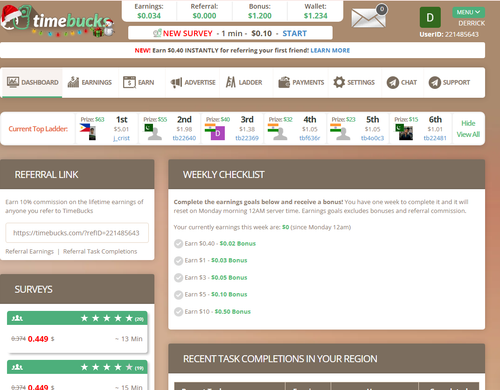Viewport: 500px width, 390px height.
Task: Click the Support paper-plane icon
Action: point(435,82)
